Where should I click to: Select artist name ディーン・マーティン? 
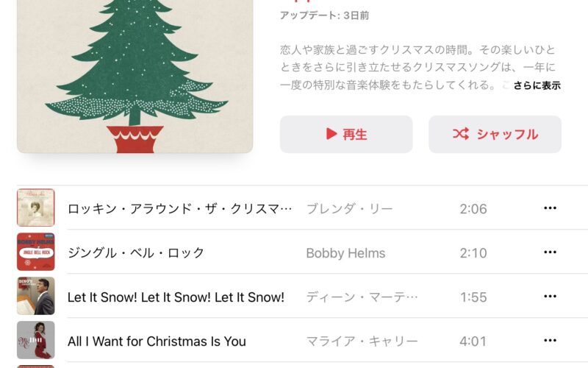pyautogui.click(x=362, y=297)
